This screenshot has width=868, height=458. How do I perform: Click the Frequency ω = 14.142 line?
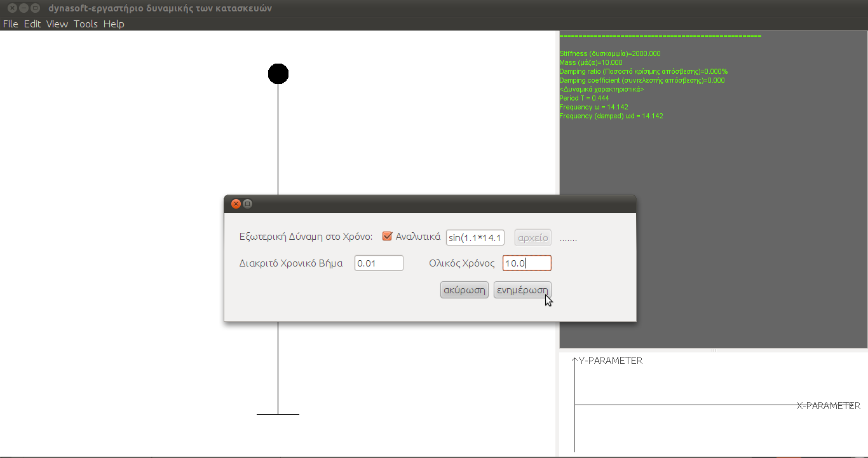click(x=594, y=108)
